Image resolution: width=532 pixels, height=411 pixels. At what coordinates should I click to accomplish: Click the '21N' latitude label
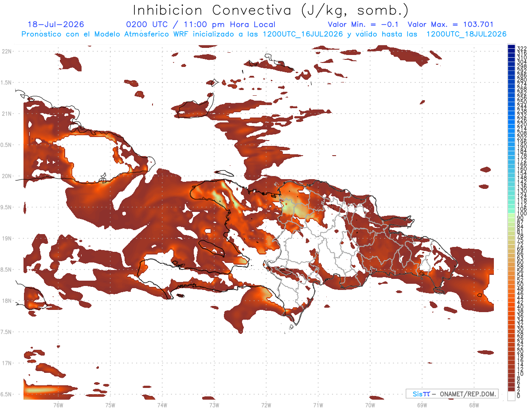tap(7, 114)
